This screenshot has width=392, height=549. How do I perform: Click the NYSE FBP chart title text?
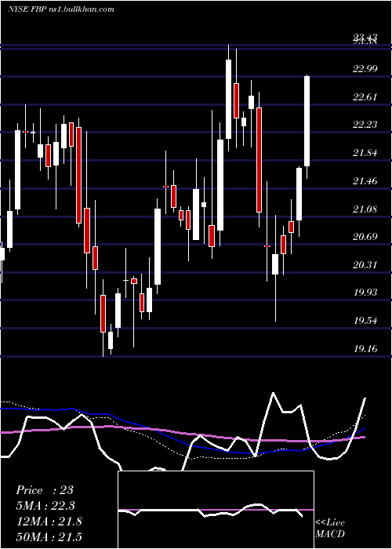(x=61, y=9)
